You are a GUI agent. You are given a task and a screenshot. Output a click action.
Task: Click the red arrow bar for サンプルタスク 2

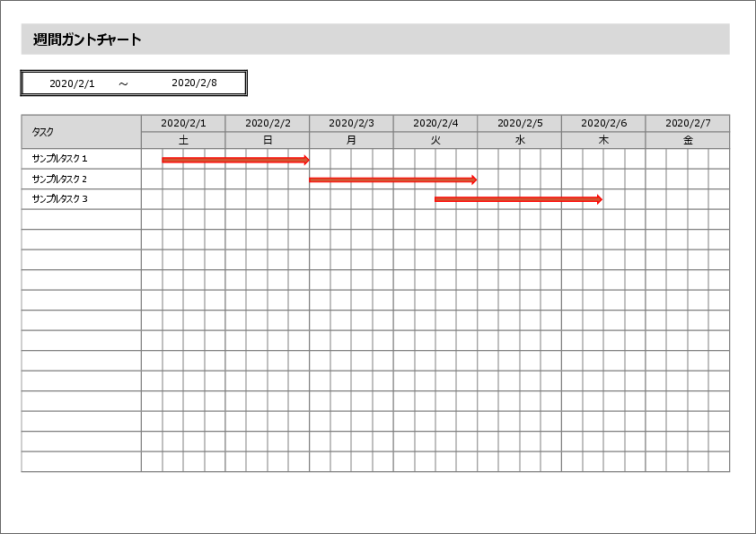coord(392,179)
